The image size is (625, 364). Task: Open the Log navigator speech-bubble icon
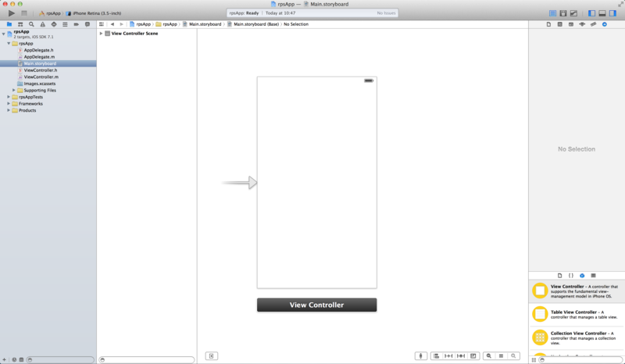point(87,24)
